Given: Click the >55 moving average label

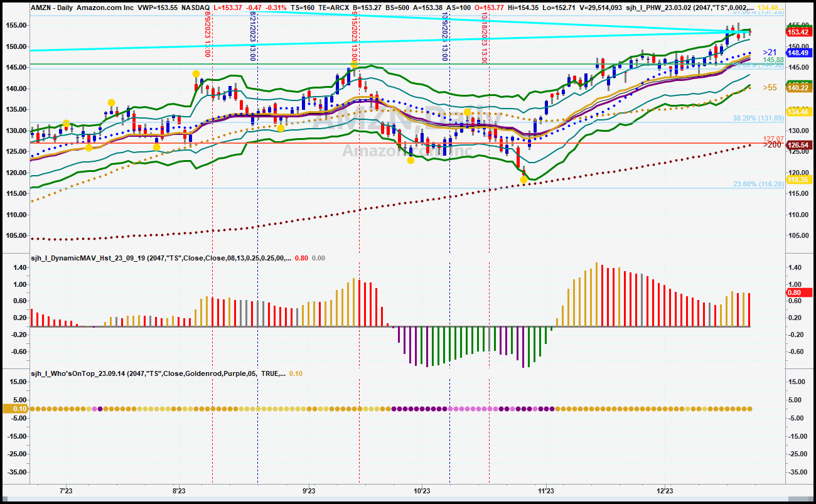Looking at the screenshot, I should (x=770, y=88).
